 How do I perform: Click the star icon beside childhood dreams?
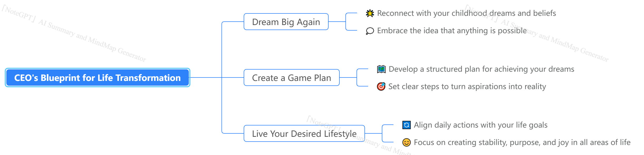tap(370, 13)
